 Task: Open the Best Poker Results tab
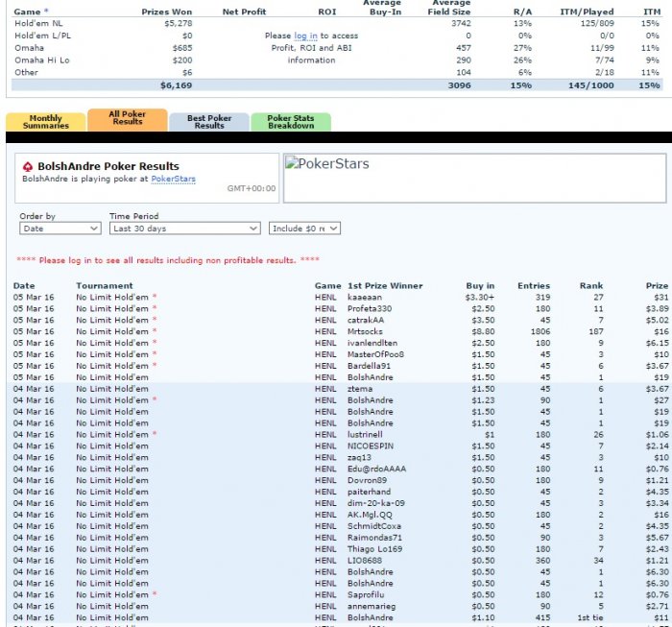click(x=208, y=122)
